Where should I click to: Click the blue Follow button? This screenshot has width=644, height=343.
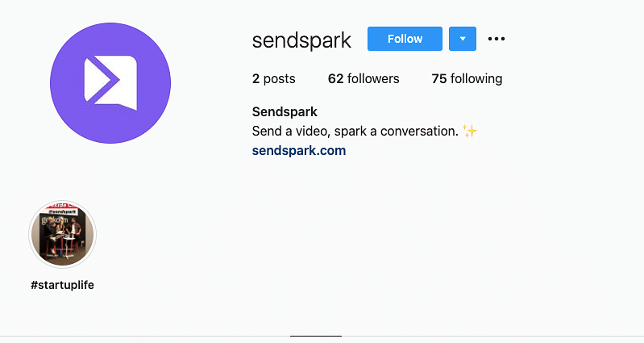[x=405, y=39]
